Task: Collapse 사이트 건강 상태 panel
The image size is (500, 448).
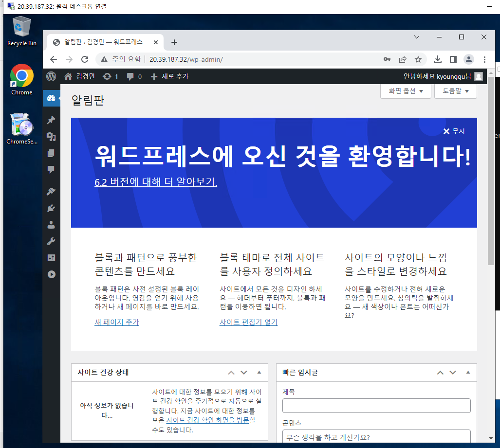Action: [259, 373]
